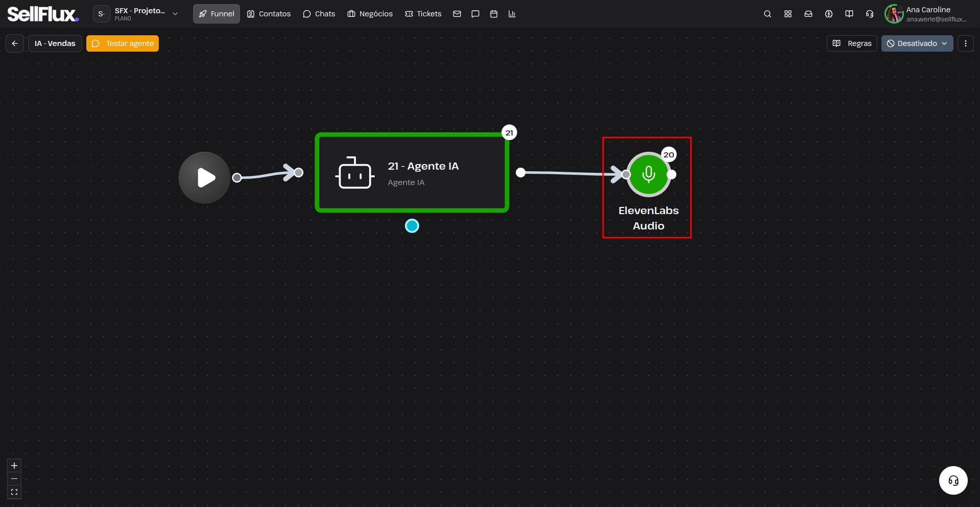Open the floating support chat bubble
Viewport: 980px width, 507px height.
point(953,480)
